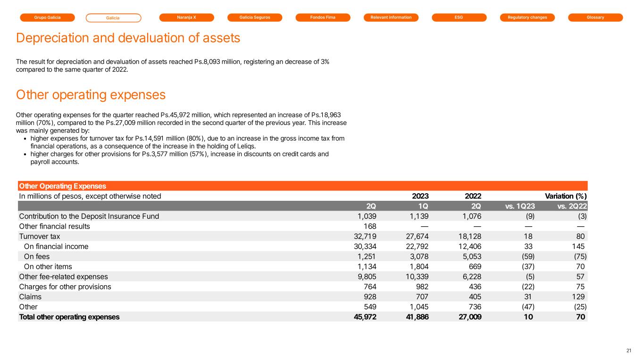Jump to the Glossary tab

(595, 17)
